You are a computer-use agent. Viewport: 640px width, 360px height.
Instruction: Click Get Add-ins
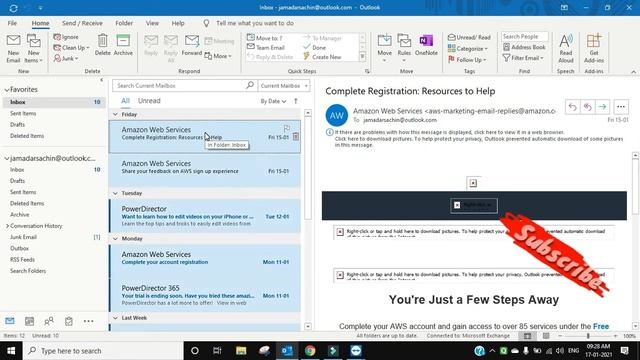pos(594,48)
